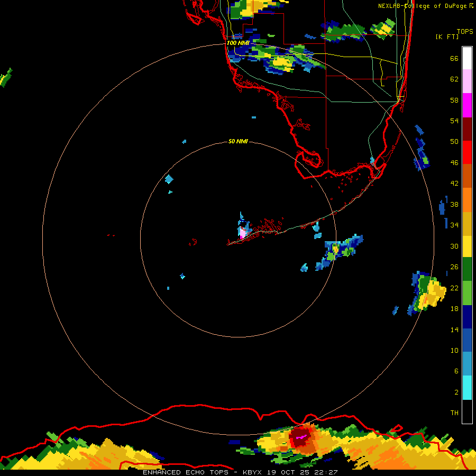Click the pink echo at the radar site
This screenshot has width=476, height=476.
[x=242, y=233]
